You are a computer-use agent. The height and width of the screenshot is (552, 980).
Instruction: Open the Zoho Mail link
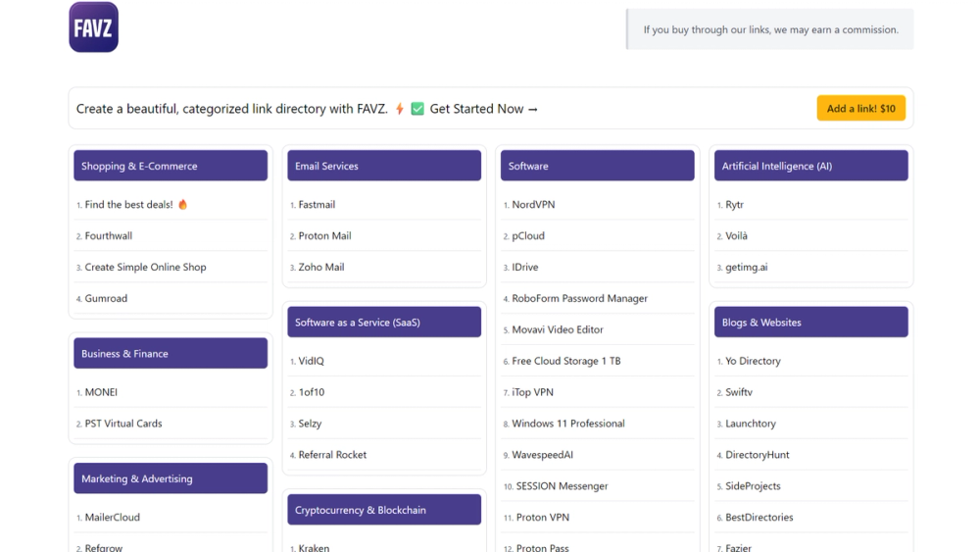pyautogui.click(x=321, y=267)
